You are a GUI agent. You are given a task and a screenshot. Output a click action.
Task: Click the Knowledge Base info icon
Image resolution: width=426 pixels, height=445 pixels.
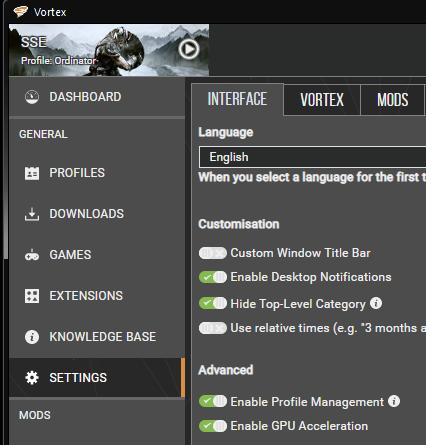pos(32,337)
